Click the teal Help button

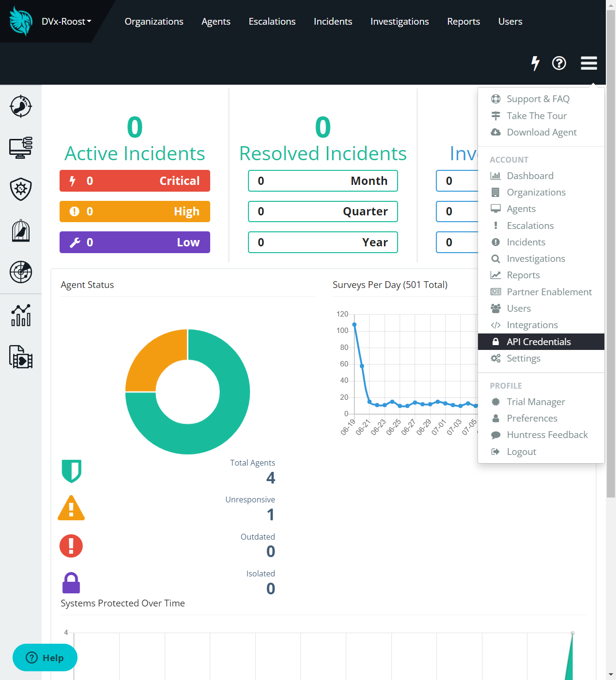45,657
